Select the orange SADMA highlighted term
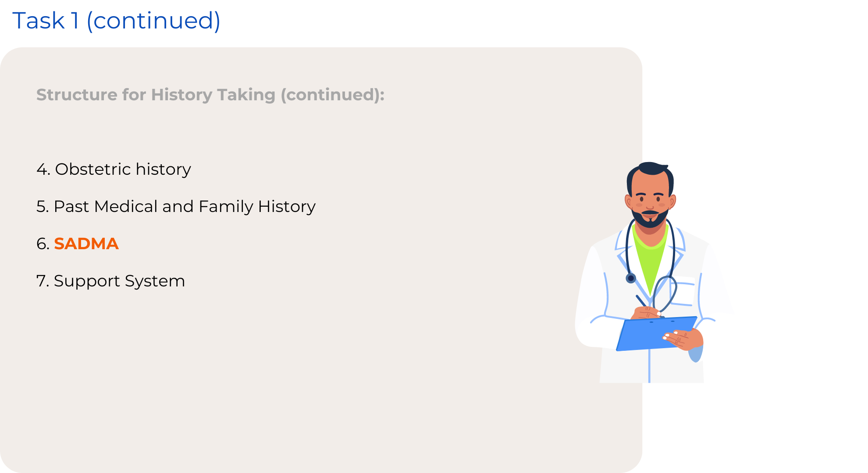Image resolution: width=868 pixels, height=473 pixels. point(86,244)
